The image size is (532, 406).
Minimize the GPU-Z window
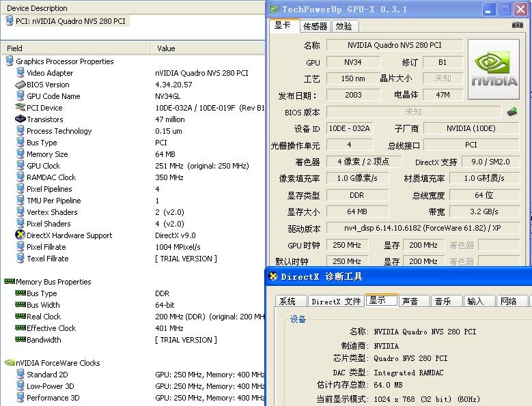click(488, 9)
